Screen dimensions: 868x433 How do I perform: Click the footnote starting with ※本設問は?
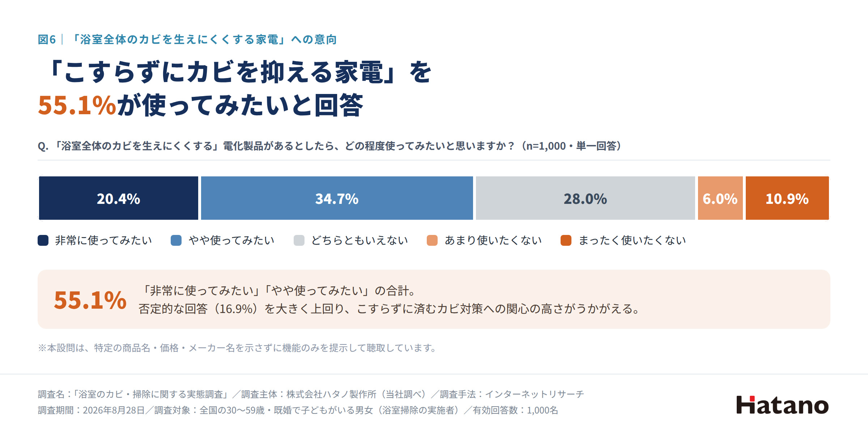[237, 348]
